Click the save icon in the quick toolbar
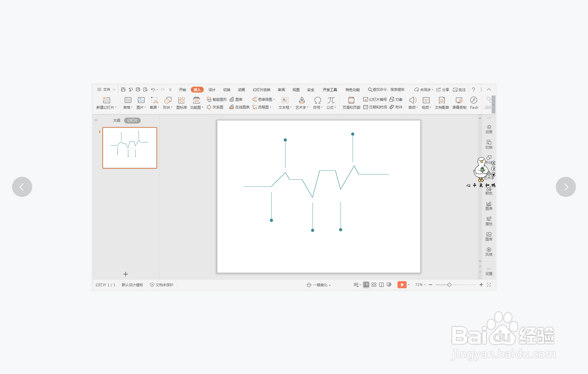The height and width of the screenshot is (374, 588). click(x=123, y=90)
